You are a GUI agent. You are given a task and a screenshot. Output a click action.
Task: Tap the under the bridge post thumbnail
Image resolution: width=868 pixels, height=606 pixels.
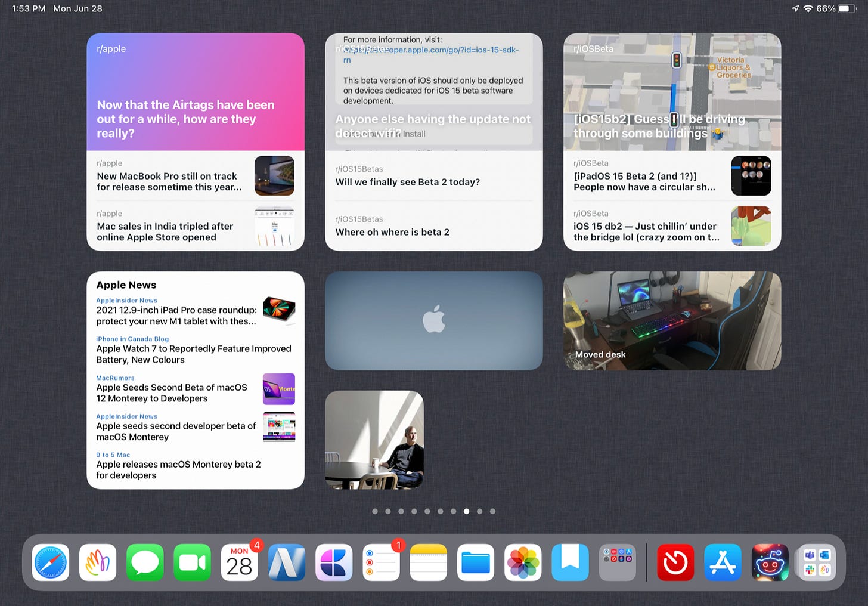tap(751, 226)
